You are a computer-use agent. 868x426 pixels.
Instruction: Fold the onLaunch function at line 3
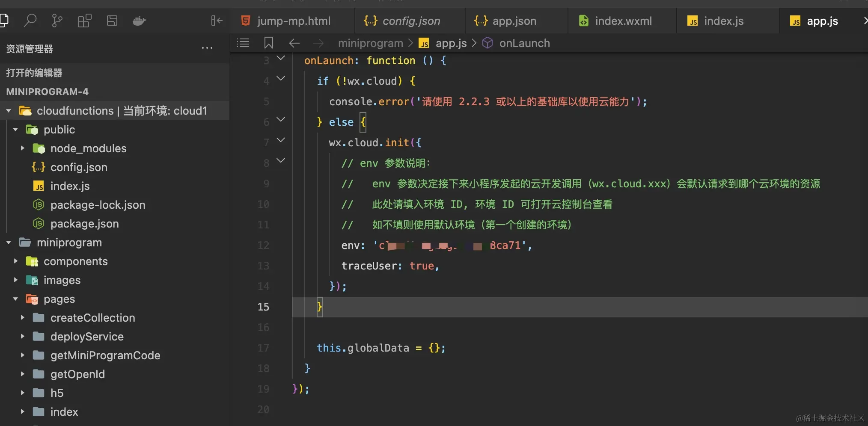[x=281, y=58]
